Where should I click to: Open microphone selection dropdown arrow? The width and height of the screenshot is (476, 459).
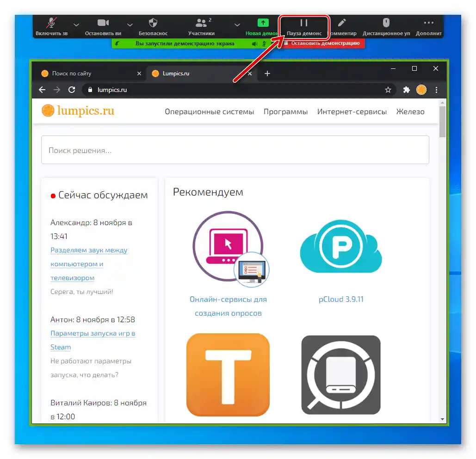click(x=76, y=25)
